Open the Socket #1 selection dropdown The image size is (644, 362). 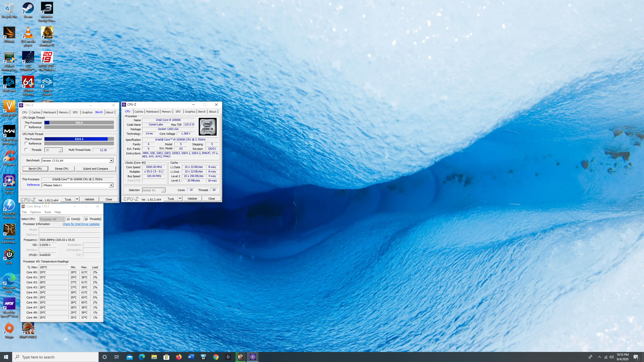163,190
